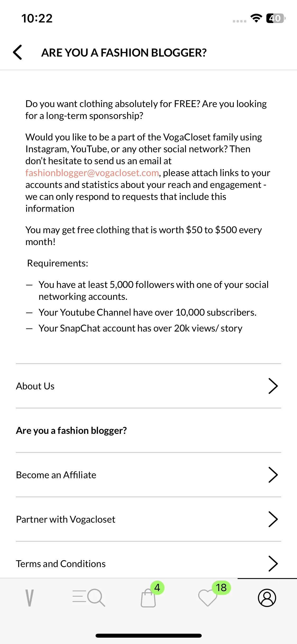Tap the Wi-Fi status icon
297x644 pixels.
256,18
